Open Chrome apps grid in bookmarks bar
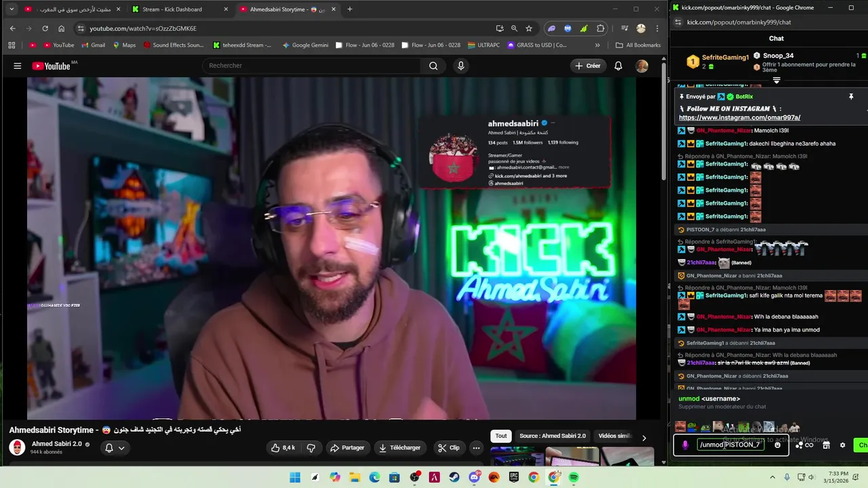Image resolution: width=868 pixels, height=488 pixels. pos(12,45)
